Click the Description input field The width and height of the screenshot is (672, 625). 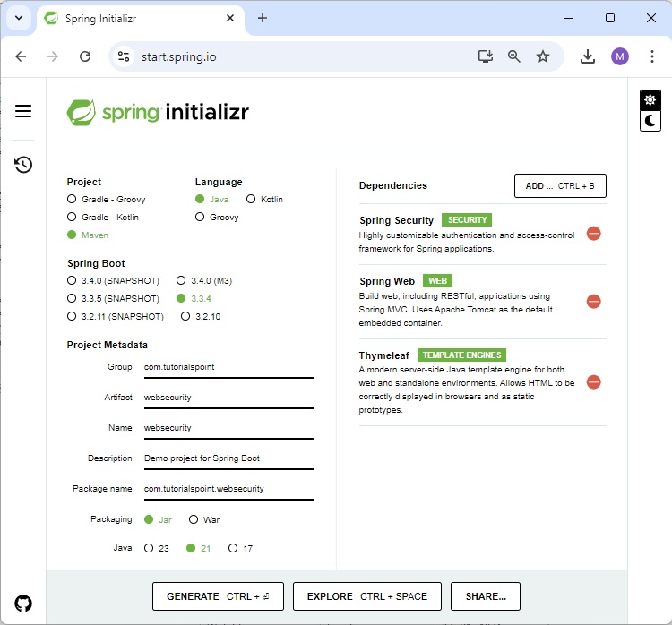tap(228, 458)
